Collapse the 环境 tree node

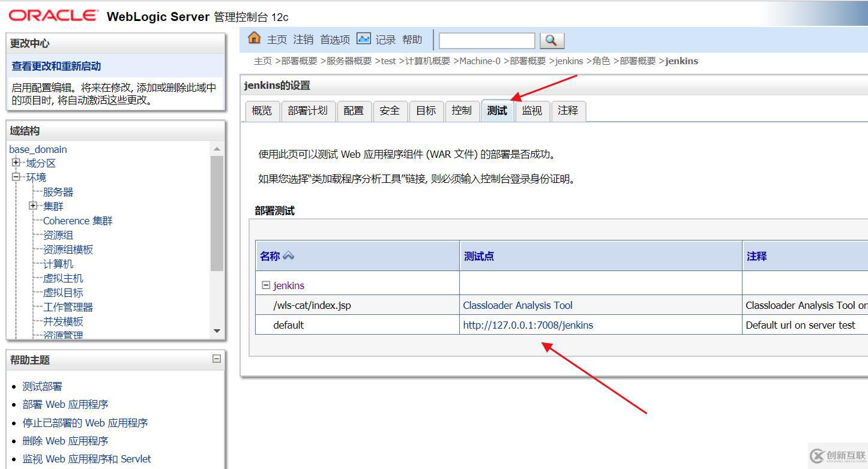[x=16, y=177]
